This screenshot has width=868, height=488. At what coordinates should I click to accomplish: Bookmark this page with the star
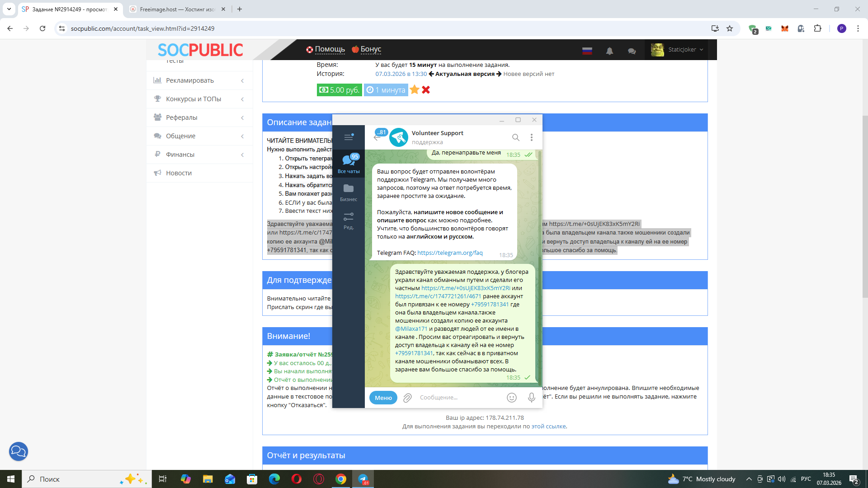tap(730, 28)
